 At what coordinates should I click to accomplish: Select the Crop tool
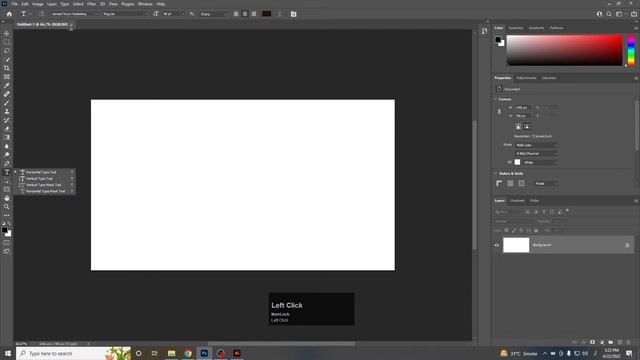pyautogui.click(x=7, y=68)
